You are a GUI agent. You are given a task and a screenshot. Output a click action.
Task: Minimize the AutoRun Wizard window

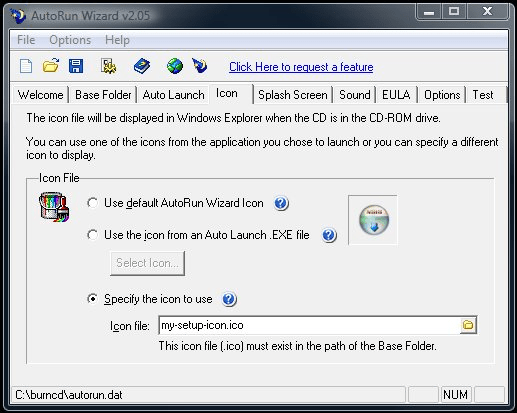click(x=429, y=12)
